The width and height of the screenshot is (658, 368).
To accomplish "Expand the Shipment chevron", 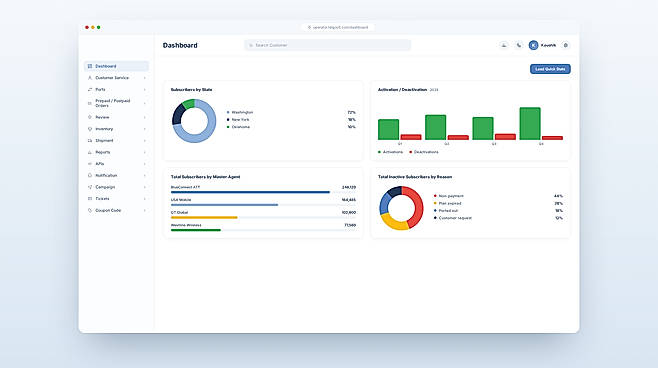I will [145, 141].
